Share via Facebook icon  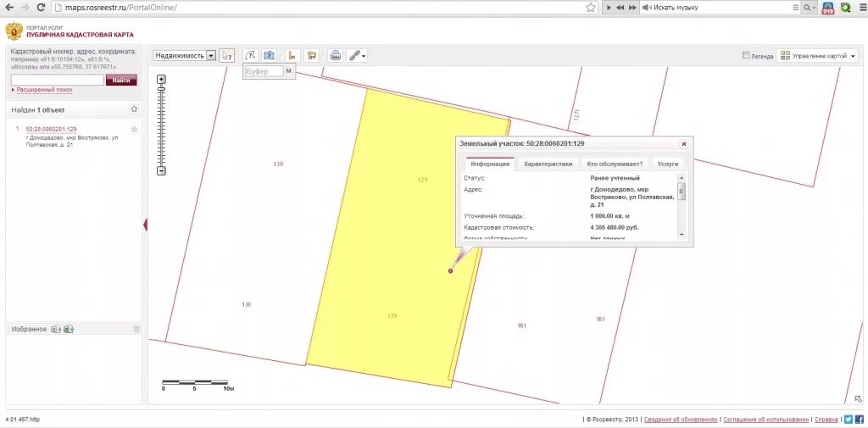click(x=859, y=420)
